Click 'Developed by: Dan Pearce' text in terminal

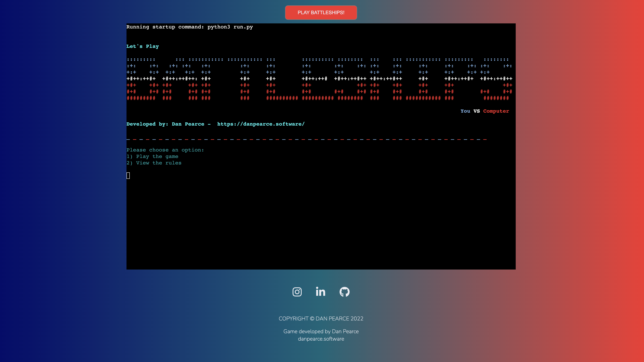(x=165, y=124)
